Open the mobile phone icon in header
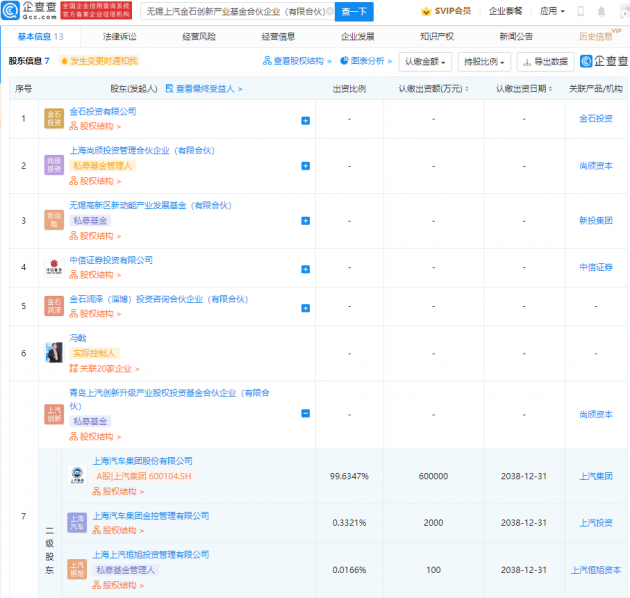This screenshot has height=598, width=630. pyautogui.click(x=581, y=11)
